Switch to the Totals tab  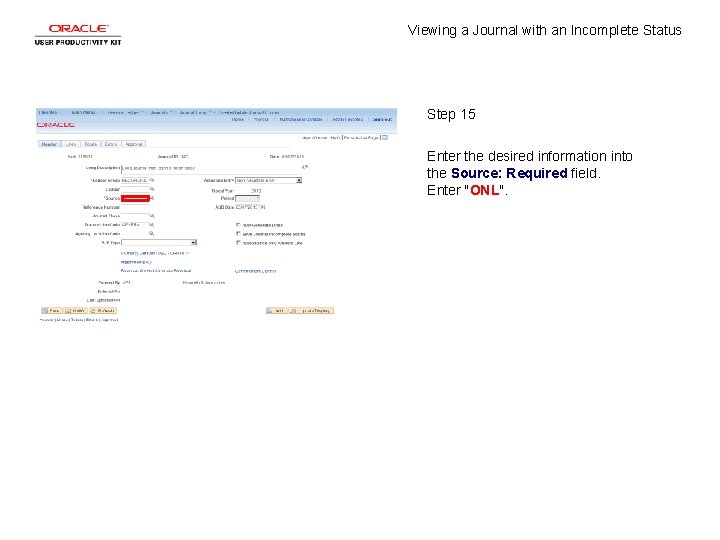click(x=90, y=144)
